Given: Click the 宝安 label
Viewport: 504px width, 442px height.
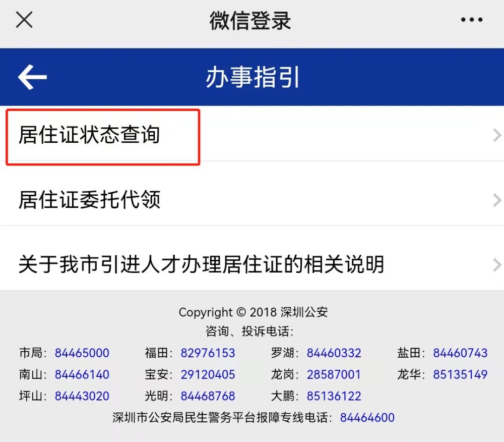Looking at the screenshot, I should [158, 374].
